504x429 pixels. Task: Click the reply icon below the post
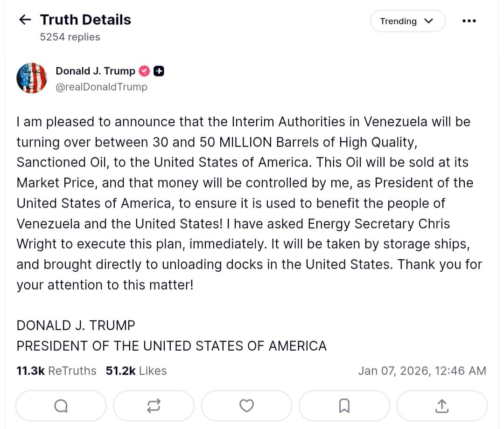click(60, 406)
